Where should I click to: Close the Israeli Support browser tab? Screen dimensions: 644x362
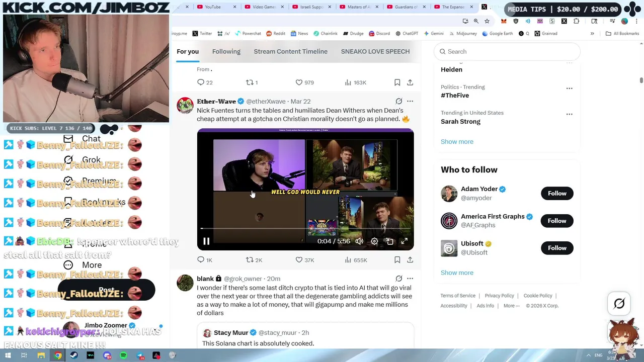[330, 7]
